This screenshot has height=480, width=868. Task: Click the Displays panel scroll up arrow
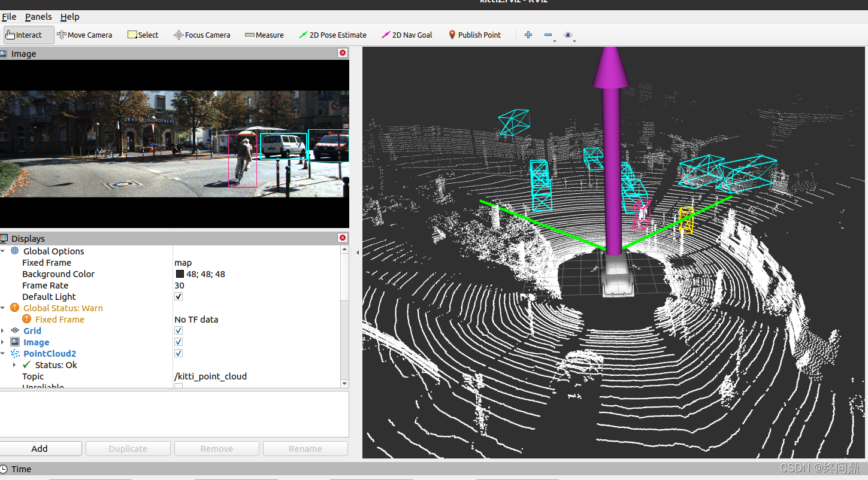coord(344,249)
